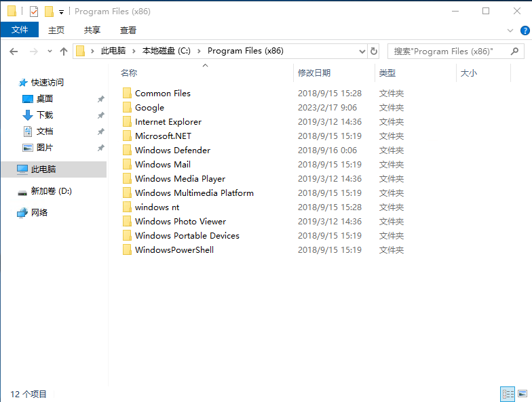Image resolution: width=532 pixels, height=402 pixels.
Task: Click the search Program Files (x86) box
Action: (x=448, y=52)
